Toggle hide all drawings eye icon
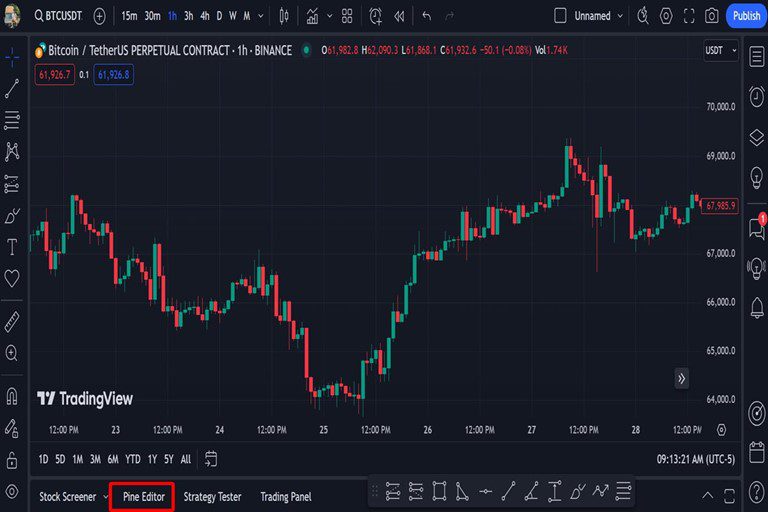 click(x=12, y=491)
